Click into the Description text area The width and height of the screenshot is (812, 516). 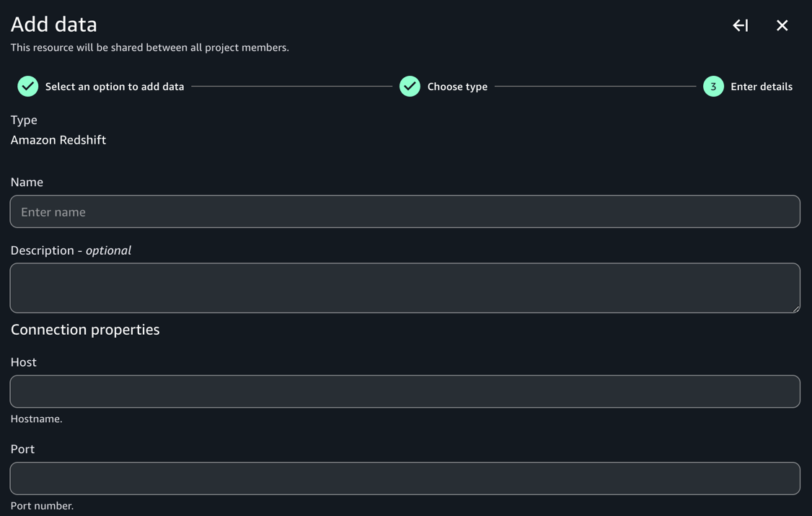[x=405, y=287]
